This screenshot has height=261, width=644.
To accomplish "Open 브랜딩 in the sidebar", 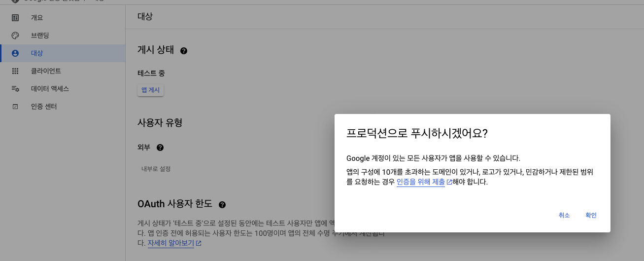I will pyautogui.click(x=63, y=36).
